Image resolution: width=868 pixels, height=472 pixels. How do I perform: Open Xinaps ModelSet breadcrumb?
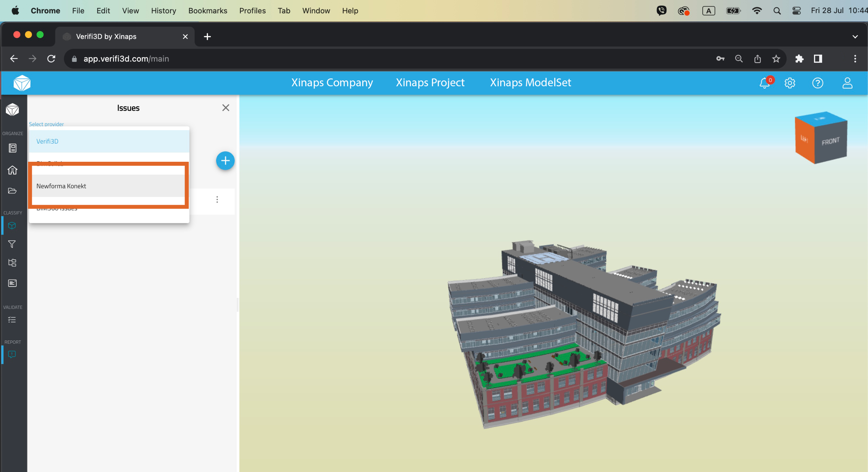coord(530,83)
